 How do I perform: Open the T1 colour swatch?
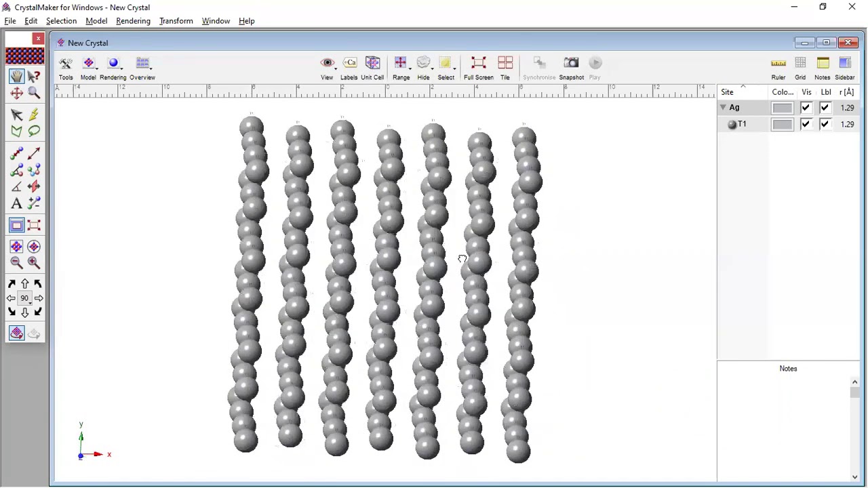pos(782,124)
